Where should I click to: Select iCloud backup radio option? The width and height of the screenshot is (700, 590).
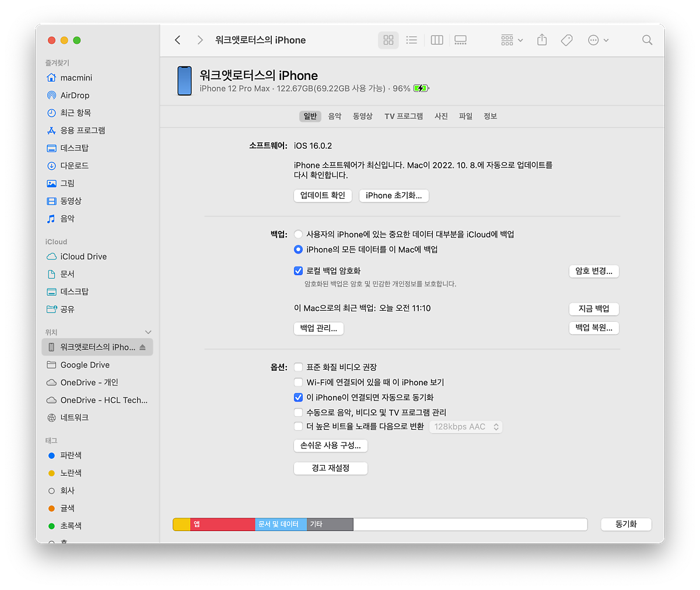(x=298, y=234)
